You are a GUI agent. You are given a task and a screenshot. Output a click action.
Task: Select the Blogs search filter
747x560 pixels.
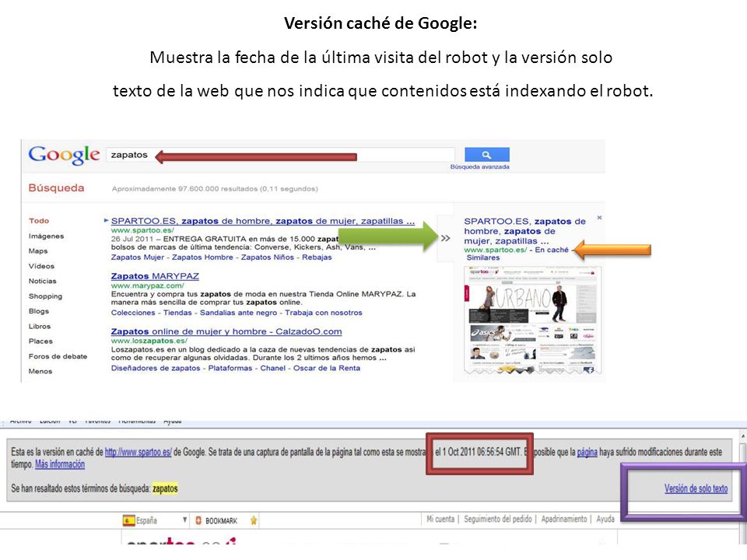(x=39, y=311)
